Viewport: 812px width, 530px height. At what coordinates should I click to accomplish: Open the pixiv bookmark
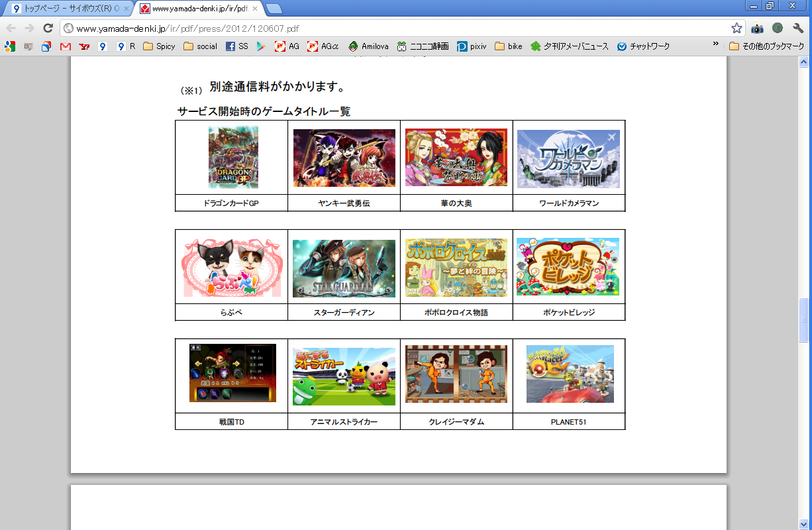tap(472, 46)
